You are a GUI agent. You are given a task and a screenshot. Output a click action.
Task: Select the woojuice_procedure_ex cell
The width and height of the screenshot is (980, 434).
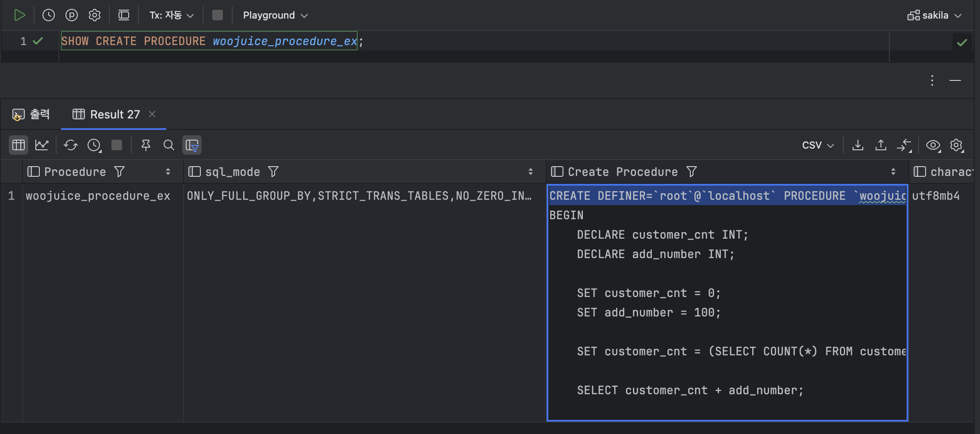click(98, 196)
